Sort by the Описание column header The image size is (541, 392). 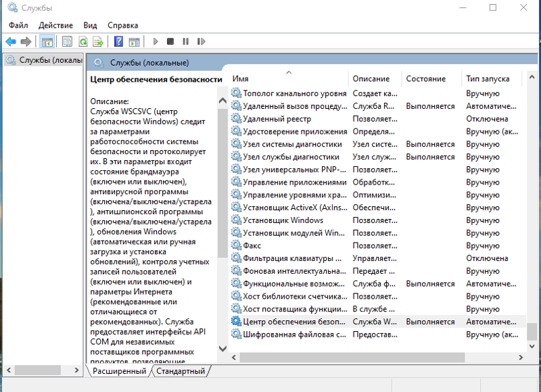click(375, 78)
